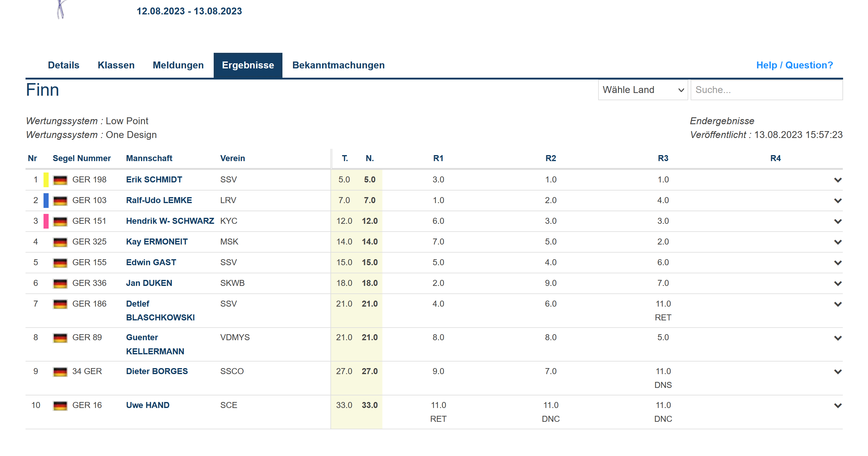Image resolution: width=868 pixels, height=456 pixels.
Task: Open the Bekanntmachungen tab
Action: (338, 65)
